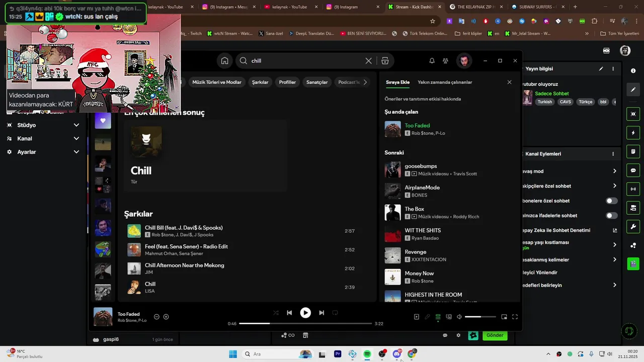Toggle bonelere özel sohbet switch
644x362 pixels.
point(612,201)
